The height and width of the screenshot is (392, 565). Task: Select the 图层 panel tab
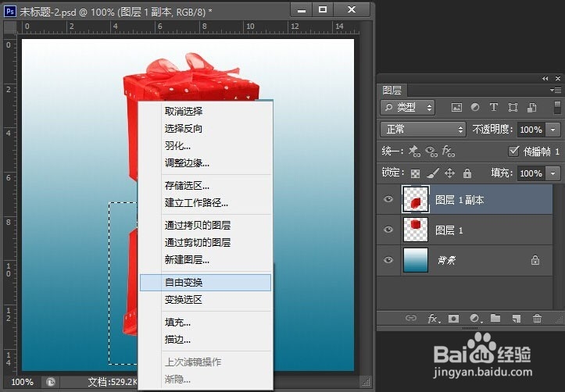click(x=392, y=90)
